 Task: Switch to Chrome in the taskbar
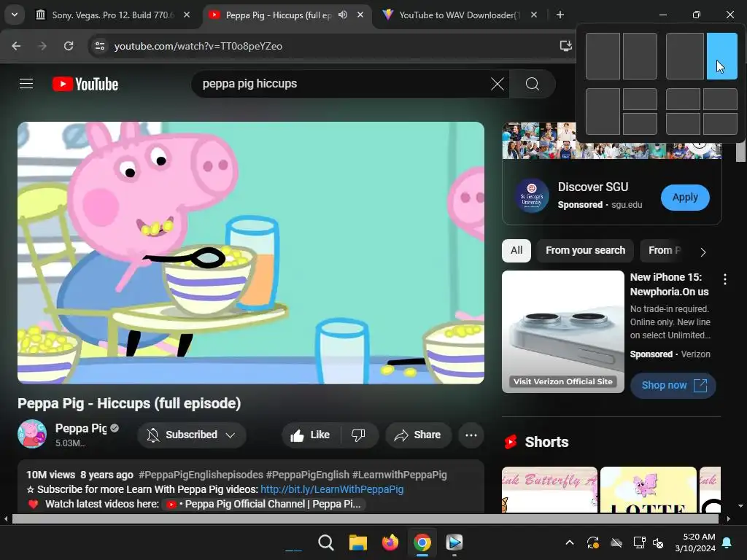pos(422,542)
